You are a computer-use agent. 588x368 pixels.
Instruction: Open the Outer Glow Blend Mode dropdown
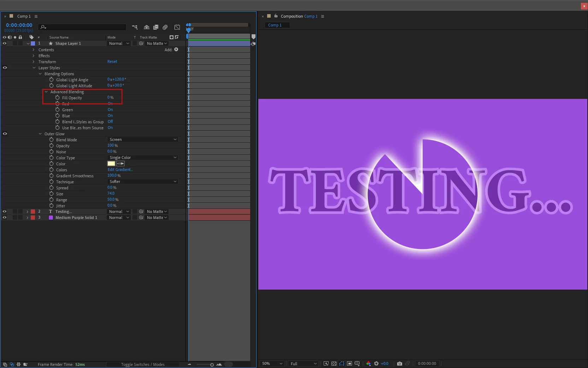click(142, 140)
